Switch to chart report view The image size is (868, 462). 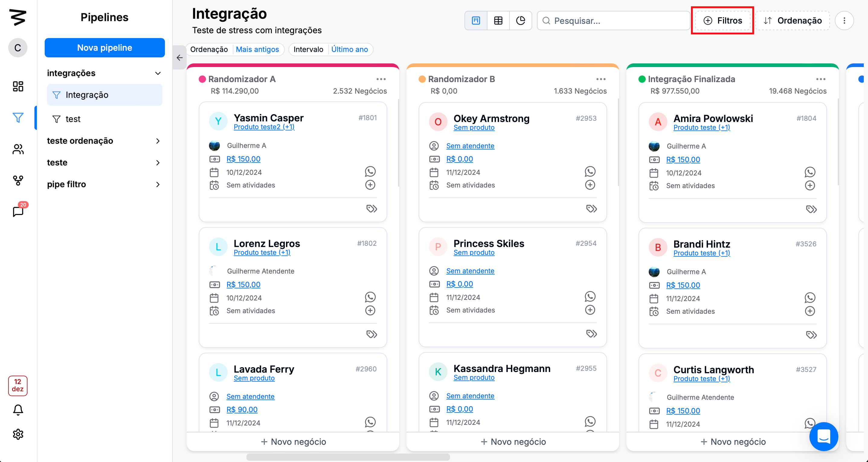(520, 21)
